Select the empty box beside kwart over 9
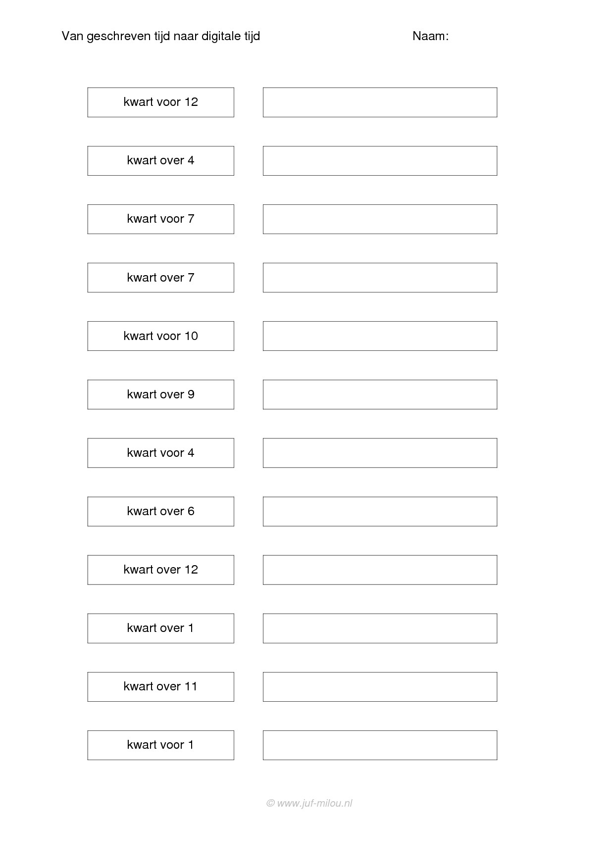Viewport: 614px width, 868px height. click(x=380, y=394)
